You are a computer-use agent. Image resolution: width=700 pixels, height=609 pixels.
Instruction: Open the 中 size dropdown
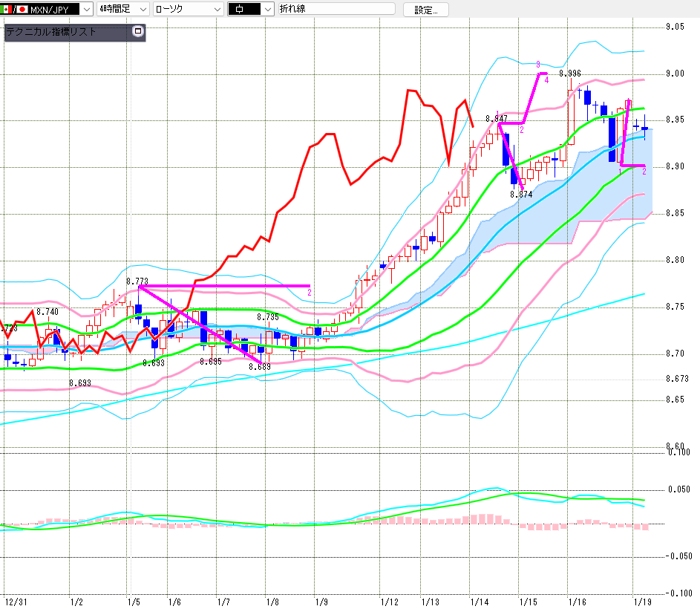click(266, 10)
